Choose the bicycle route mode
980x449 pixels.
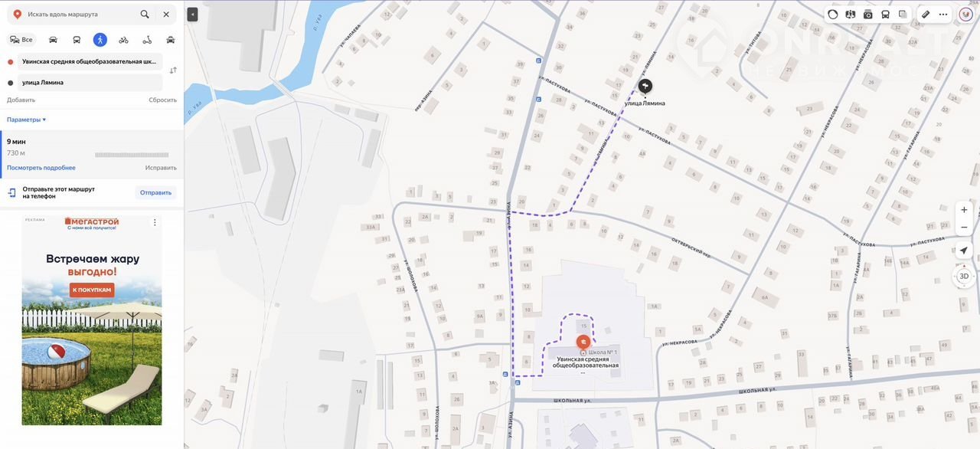[123, 40]
